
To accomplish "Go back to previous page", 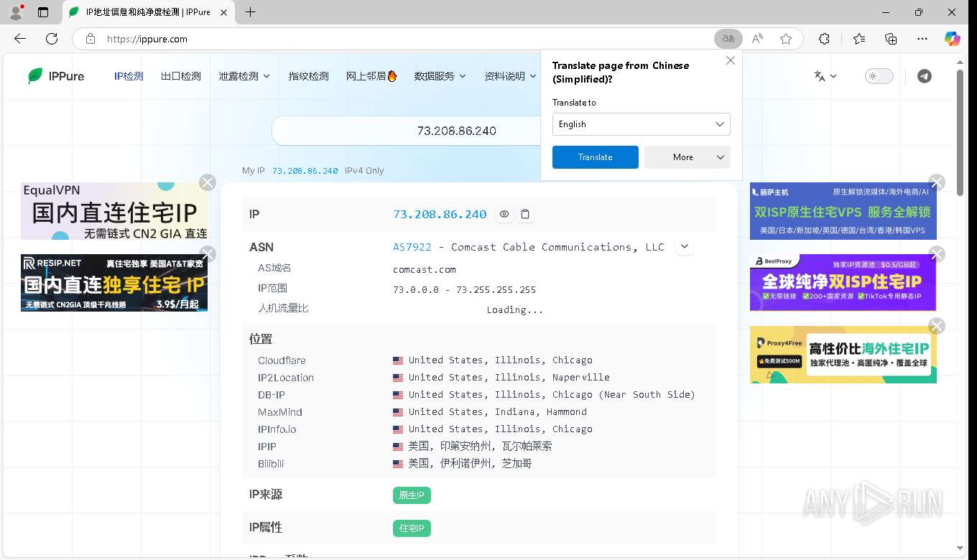I will [x=20, y=39].
